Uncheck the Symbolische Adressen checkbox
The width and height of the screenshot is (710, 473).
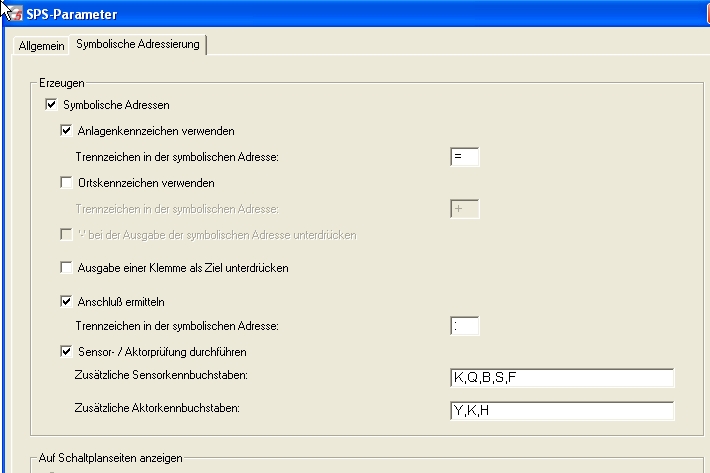[51, 105]
